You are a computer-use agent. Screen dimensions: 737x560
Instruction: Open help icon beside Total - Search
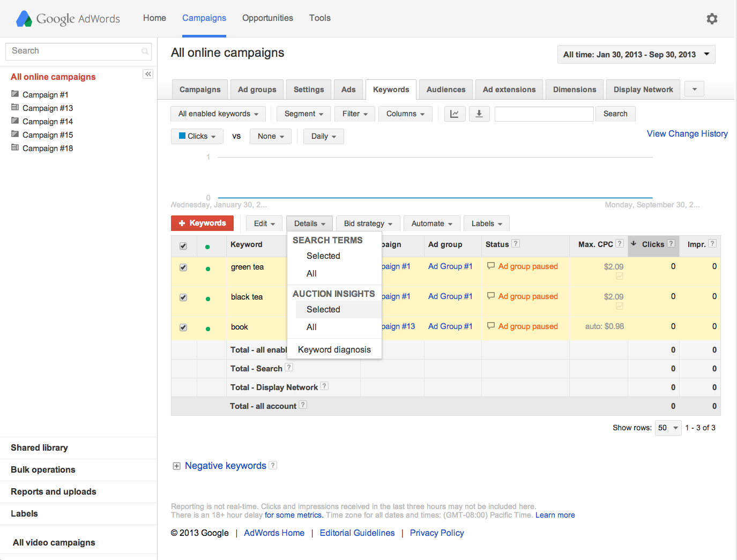(289, 367)
